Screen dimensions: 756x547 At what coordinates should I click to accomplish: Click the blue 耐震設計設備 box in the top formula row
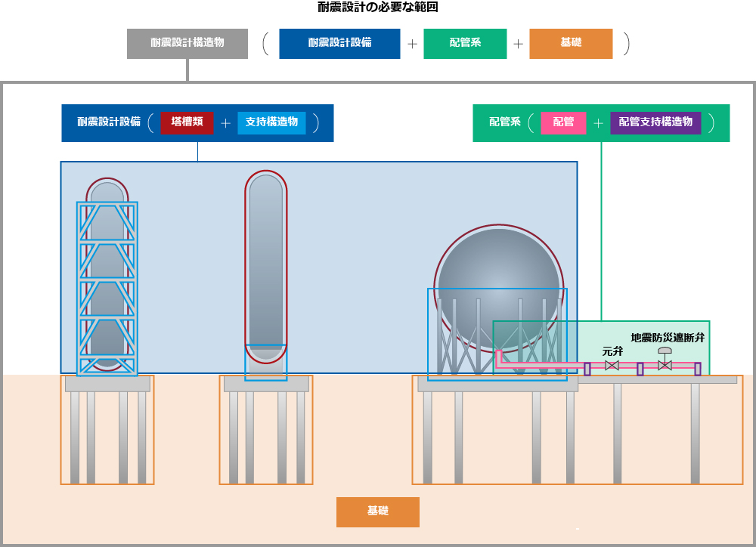[x=339, y=43]
